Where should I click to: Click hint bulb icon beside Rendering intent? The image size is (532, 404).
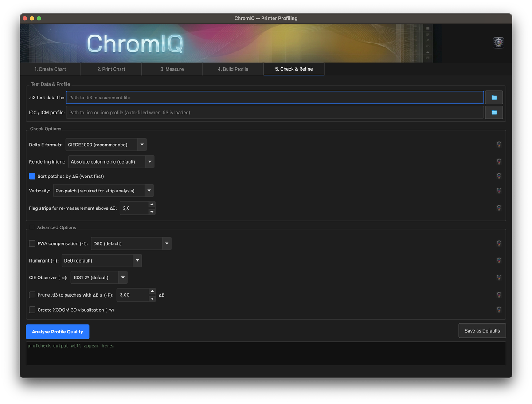(x=499, y=161)
